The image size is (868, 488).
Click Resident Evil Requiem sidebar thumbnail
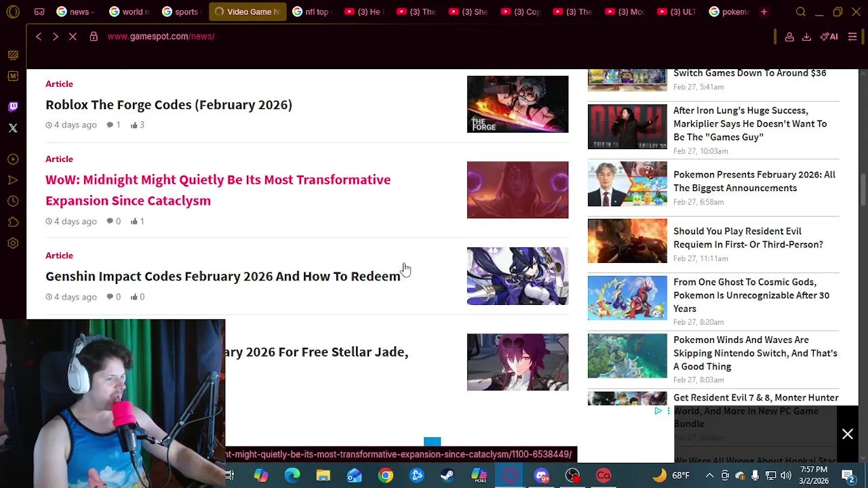(627, 241)
